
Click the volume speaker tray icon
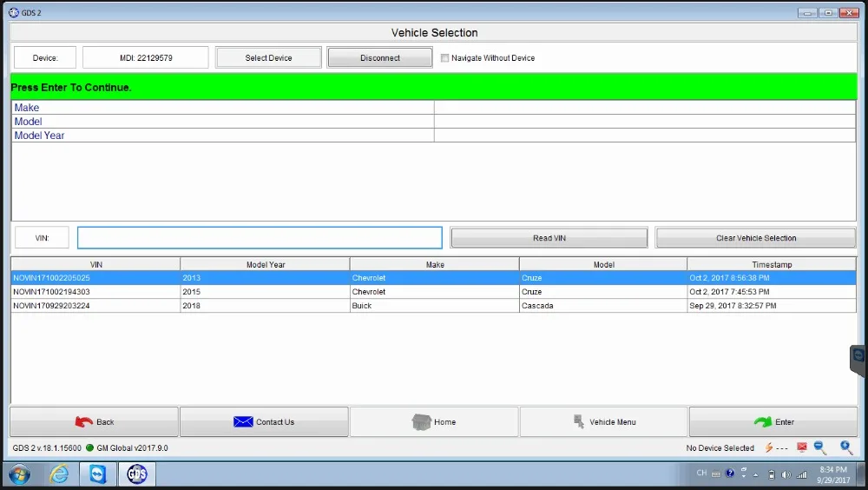pos(786,474)
